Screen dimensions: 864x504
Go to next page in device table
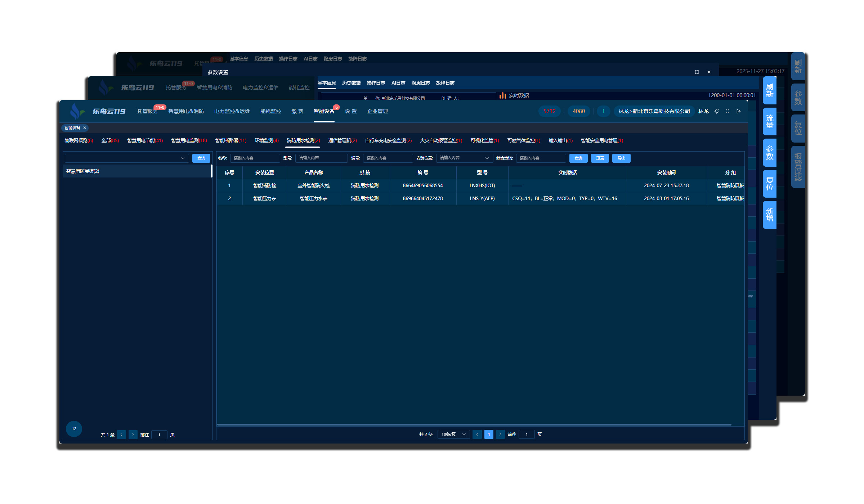point(500,434)
